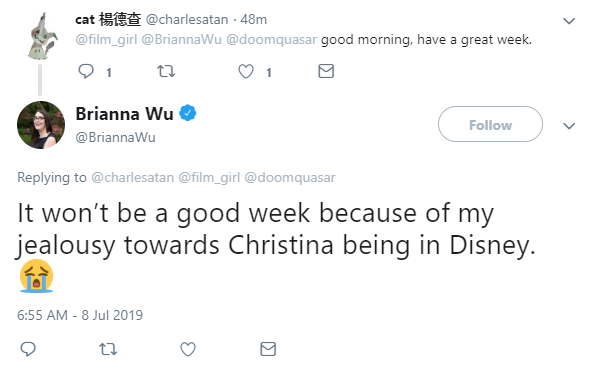This screenshot has width=605, height=377.
Task: Click Brianna Wu's verified badge
Action: (x=188, y=113)
